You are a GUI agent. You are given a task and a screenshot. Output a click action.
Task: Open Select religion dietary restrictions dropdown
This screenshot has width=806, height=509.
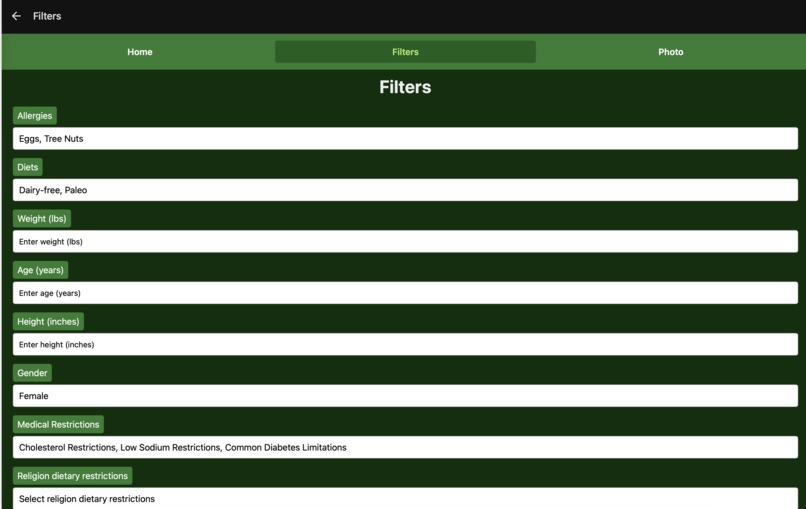click(x=405, y=498)
